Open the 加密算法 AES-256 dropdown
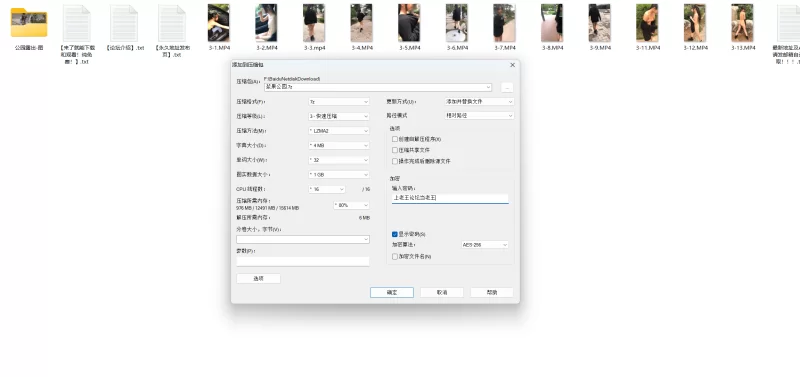Viewport: 800px width, 377px height. pyautogui.click(x=485, y=245)
